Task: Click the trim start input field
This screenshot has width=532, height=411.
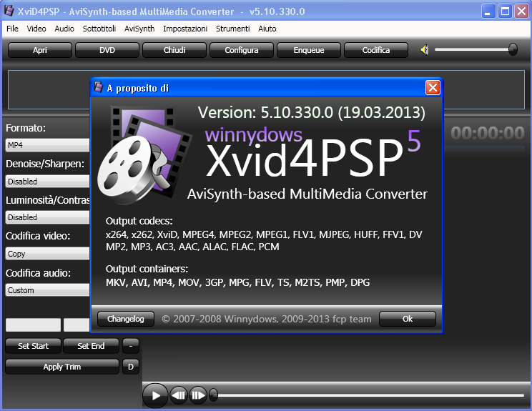Action: (33, 325)
